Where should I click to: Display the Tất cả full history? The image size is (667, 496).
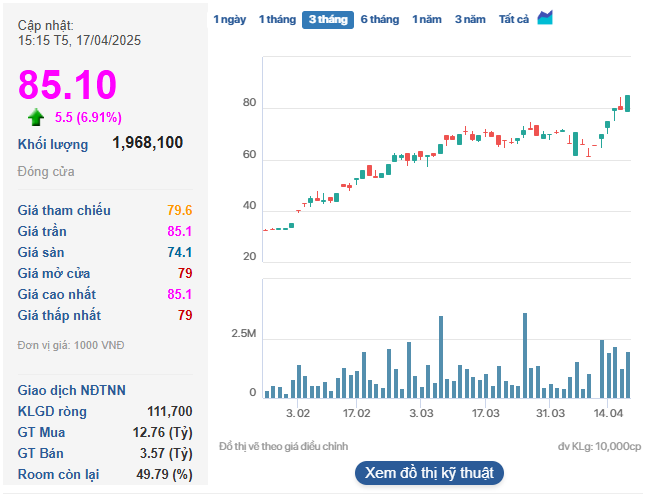tap(514, 19)
